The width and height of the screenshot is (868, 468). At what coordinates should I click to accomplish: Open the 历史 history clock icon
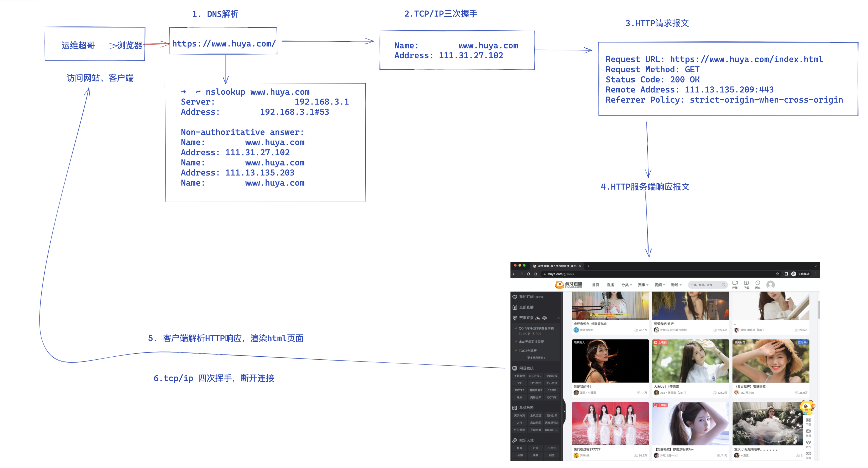[758, 283]
